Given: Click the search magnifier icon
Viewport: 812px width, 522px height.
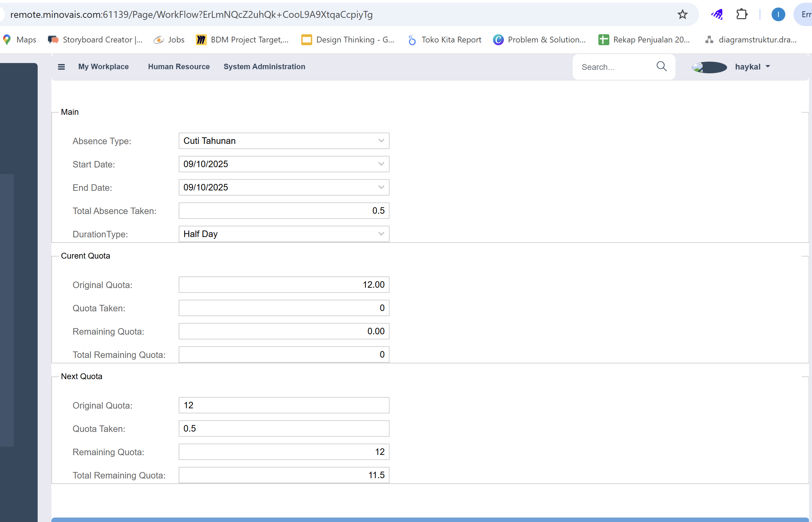Looking at the screenshot, I should pyautogui.click(x=661, y=66).
